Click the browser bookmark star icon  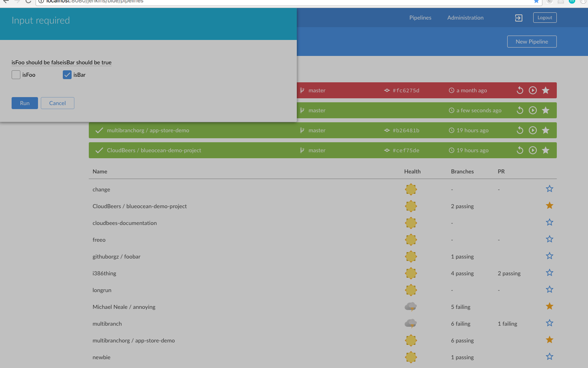[x=536, y=2]
